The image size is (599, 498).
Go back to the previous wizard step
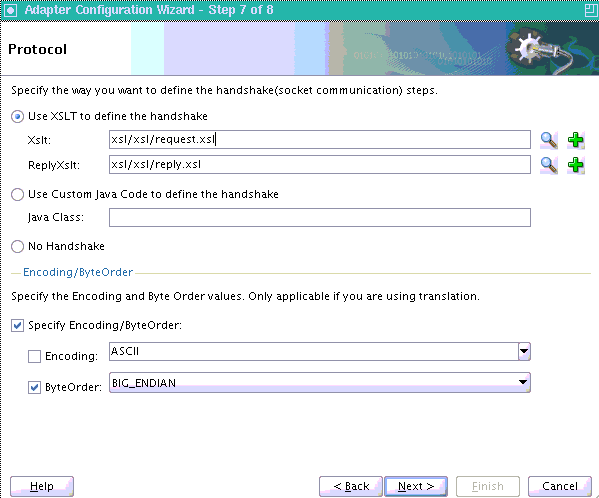click(x=351, y=486)
